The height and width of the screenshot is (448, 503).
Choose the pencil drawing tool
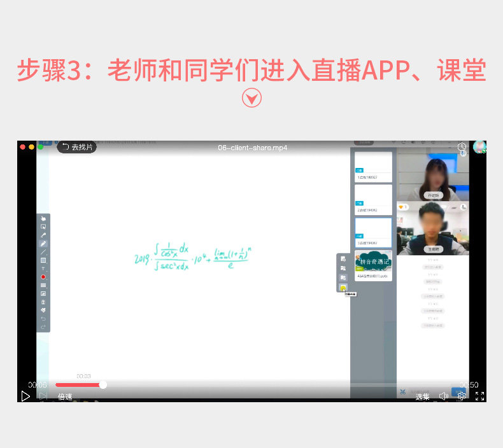(x=43, y=244)
